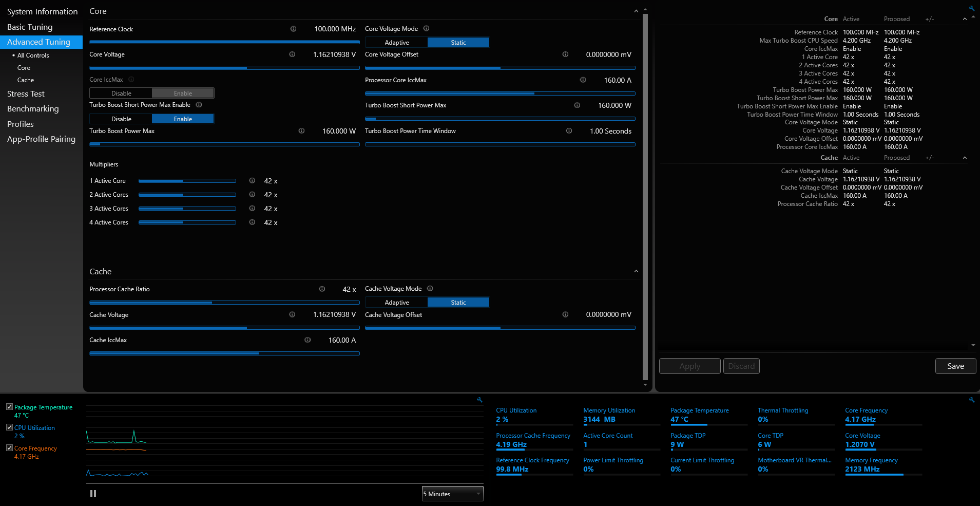
Task: Open wrench settings for the monitoring graph
Action: (479, 400)
